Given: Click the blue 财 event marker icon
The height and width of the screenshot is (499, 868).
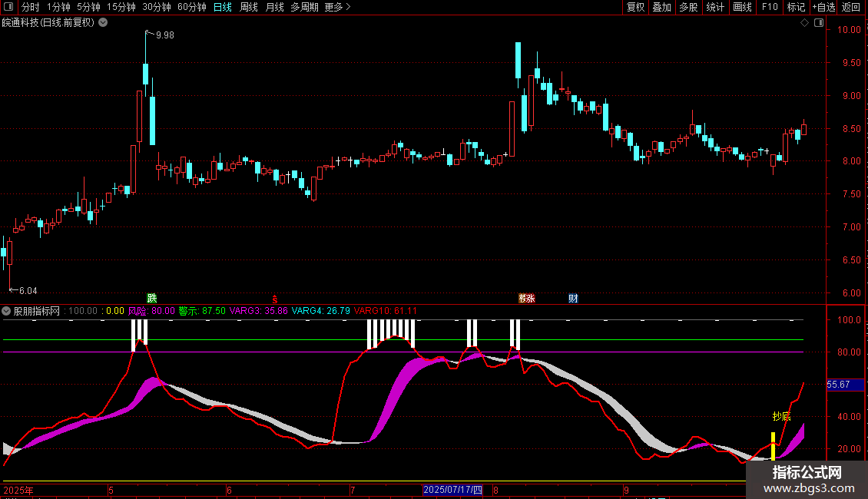Looking at the screenshot, I should click(573, 298).
